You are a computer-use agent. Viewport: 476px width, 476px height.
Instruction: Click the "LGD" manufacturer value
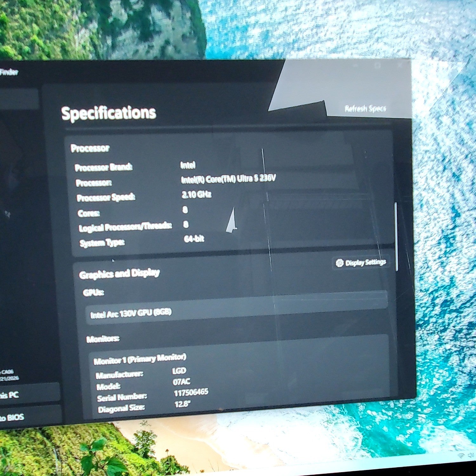click(179, 371)
